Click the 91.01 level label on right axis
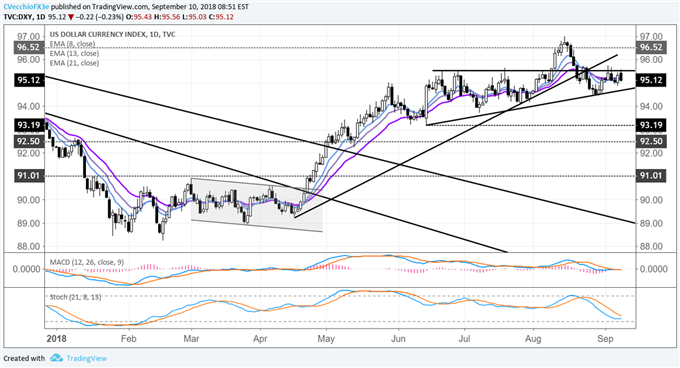 coord(651,176)
